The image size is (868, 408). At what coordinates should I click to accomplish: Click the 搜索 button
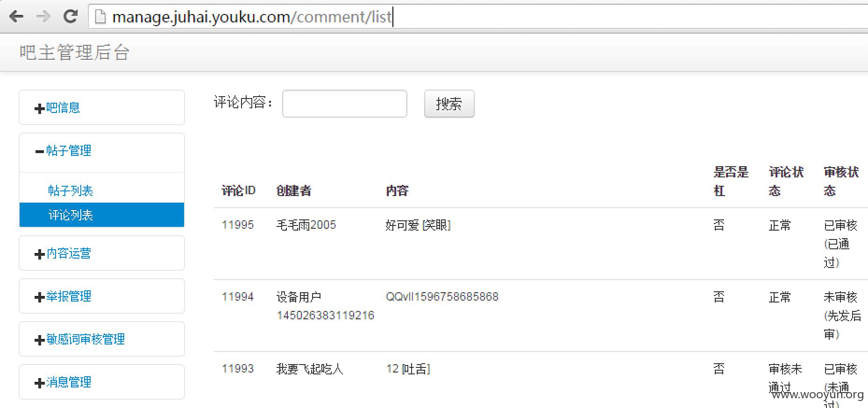[x=449, y=104]
